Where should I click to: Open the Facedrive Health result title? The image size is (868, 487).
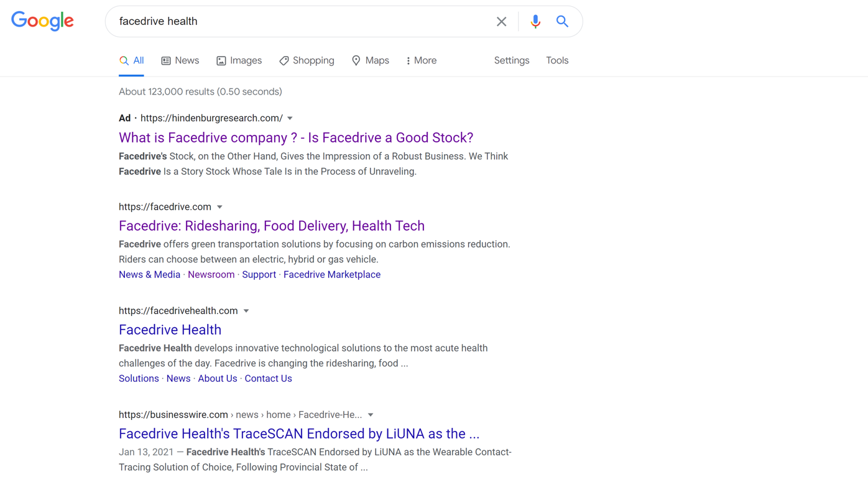click(170, 330)
